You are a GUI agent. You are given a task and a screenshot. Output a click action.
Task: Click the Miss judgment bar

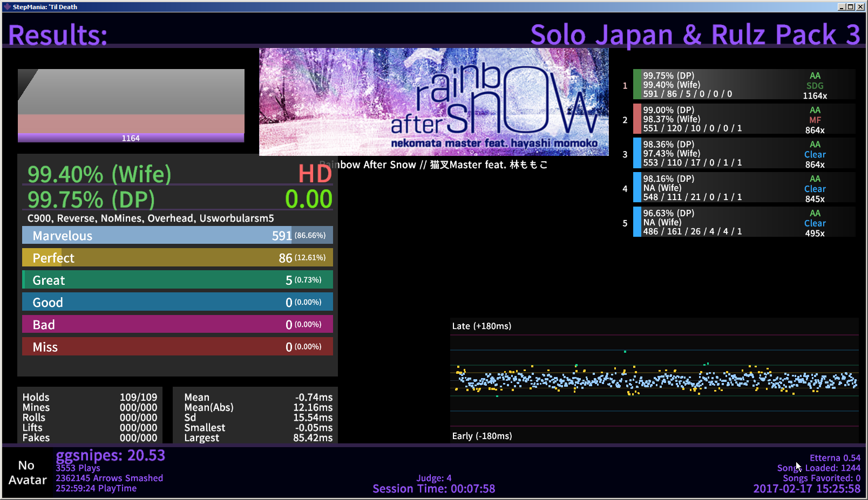point(177,347)
